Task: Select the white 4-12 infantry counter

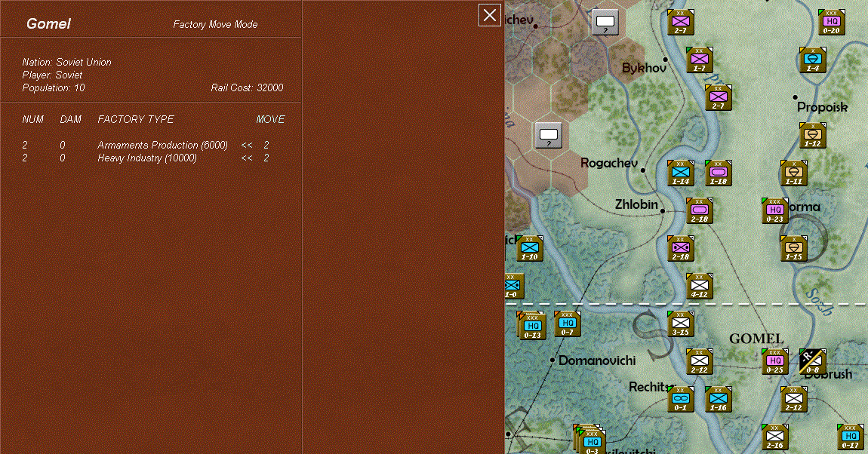Action: [x=700, y=285]
